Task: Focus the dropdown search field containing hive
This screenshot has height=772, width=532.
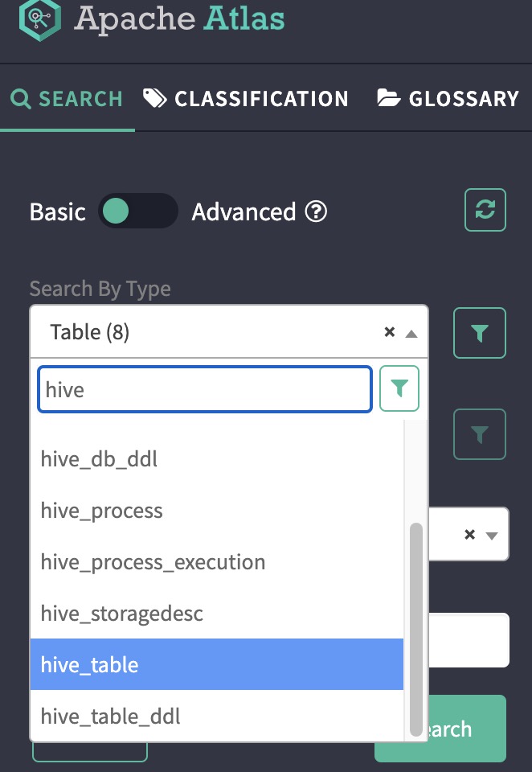Action: click(205, 389)
